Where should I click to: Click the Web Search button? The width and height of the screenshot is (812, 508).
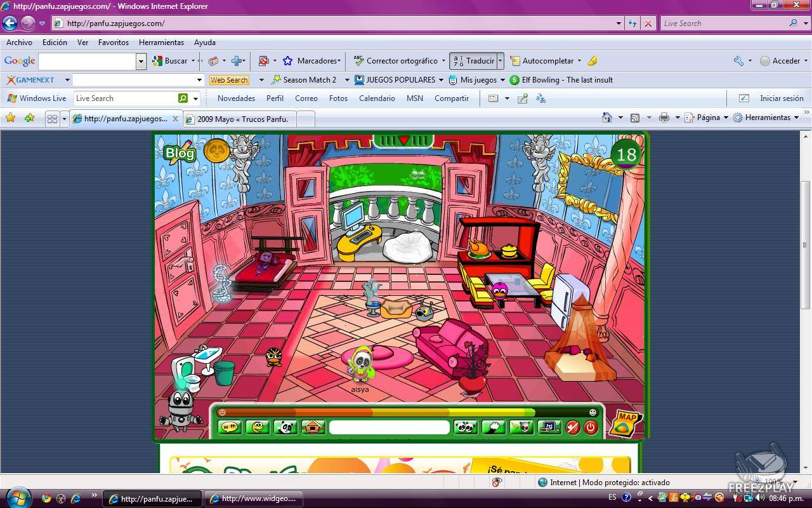(229, 80)
